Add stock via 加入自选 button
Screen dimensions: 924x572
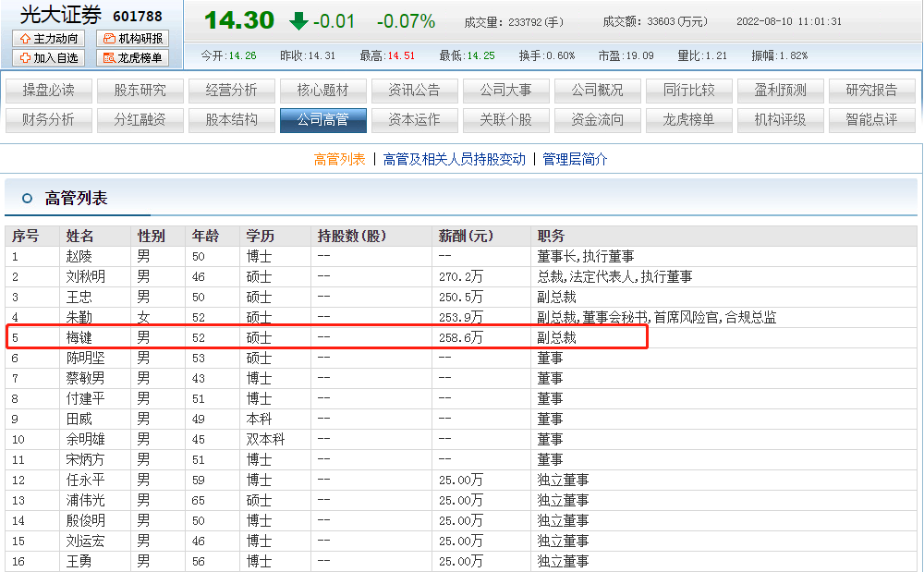[x=49, y=57]
